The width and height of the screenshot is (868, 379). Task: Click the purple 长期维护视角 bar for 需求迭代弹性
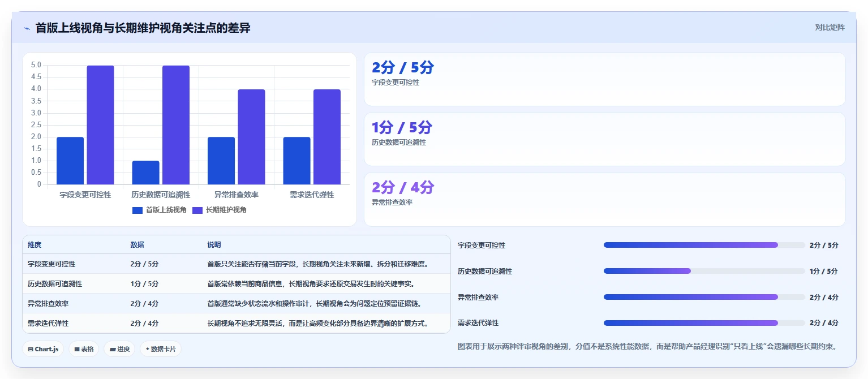(327, 137)
